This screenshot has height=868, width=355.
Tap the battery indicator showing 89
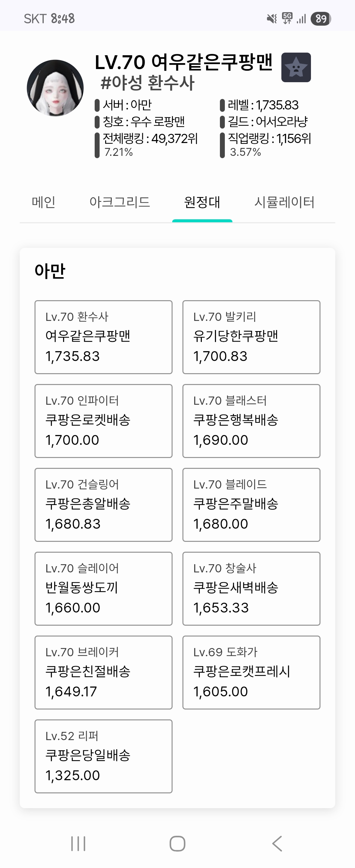tap(320, 18)
